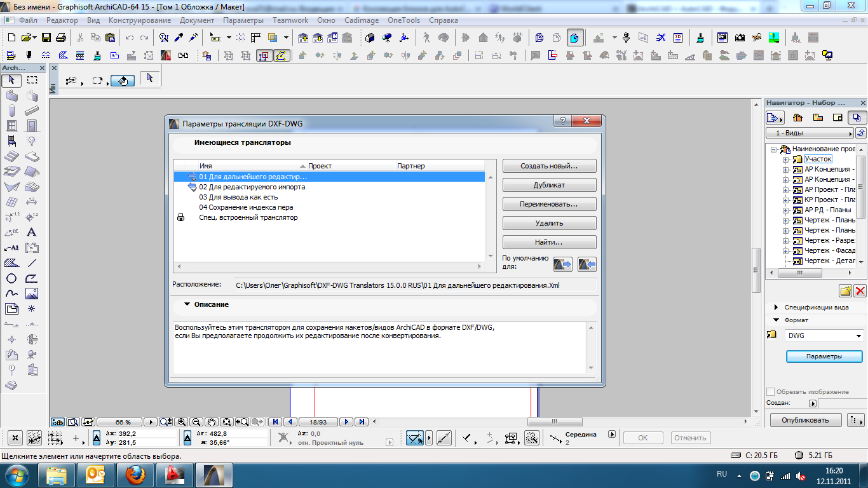The width and height of the screenshot is (868, 488).
Task: Collapse the Формат section expander
Action: click(776, 320)
